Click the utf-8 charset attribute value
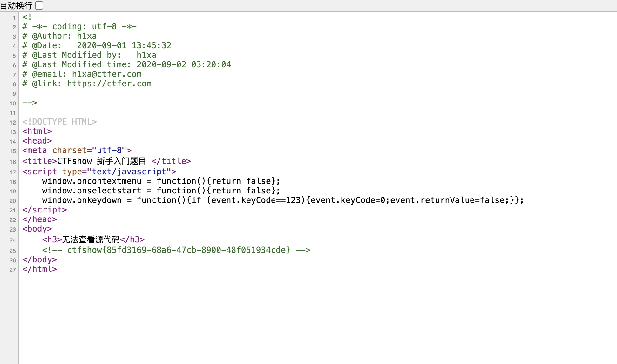Screen dimensions: 617x364 (x=109, y=151)
